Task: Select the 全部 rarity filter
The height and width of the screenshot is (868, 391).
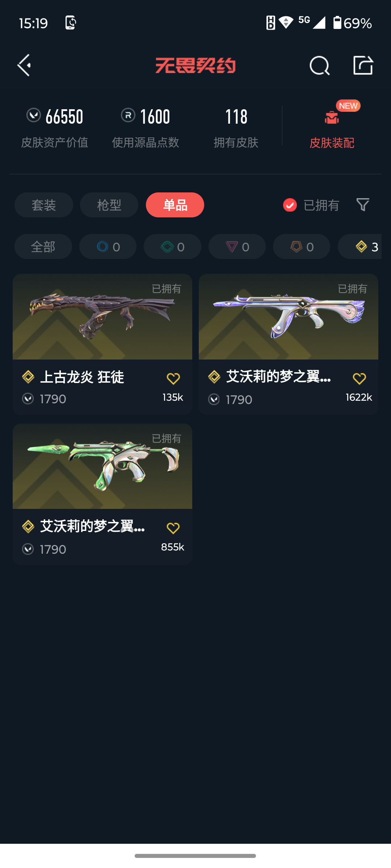Action: point(43,247)
